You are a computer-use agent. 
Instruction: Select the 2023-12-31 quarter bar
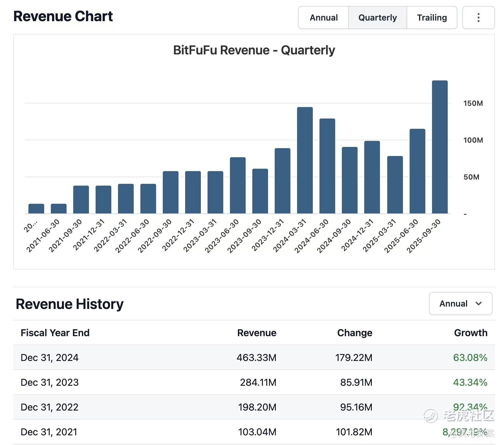[x=282, y=181]
